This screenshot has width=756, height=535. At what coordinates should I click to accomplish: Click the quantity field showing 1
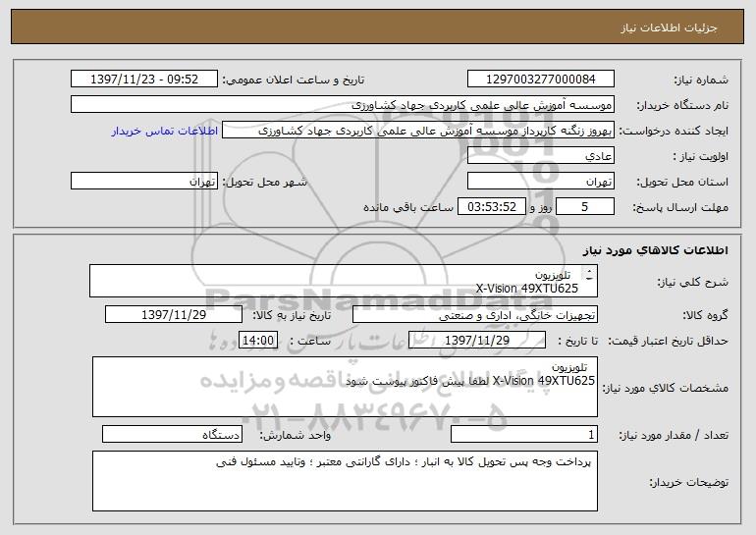[524, 434]
